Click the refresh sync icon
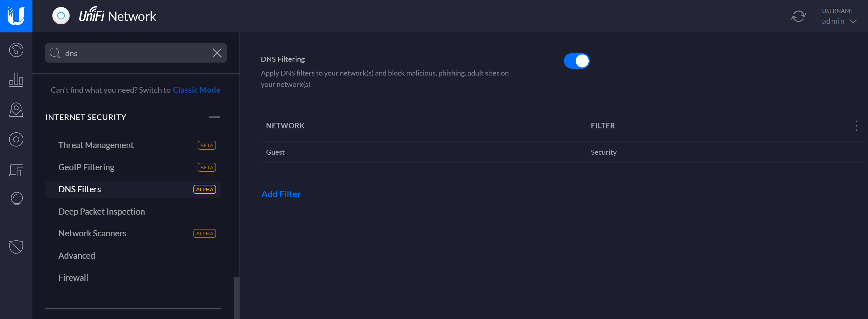868x319 pixels. tap(798, 16)
